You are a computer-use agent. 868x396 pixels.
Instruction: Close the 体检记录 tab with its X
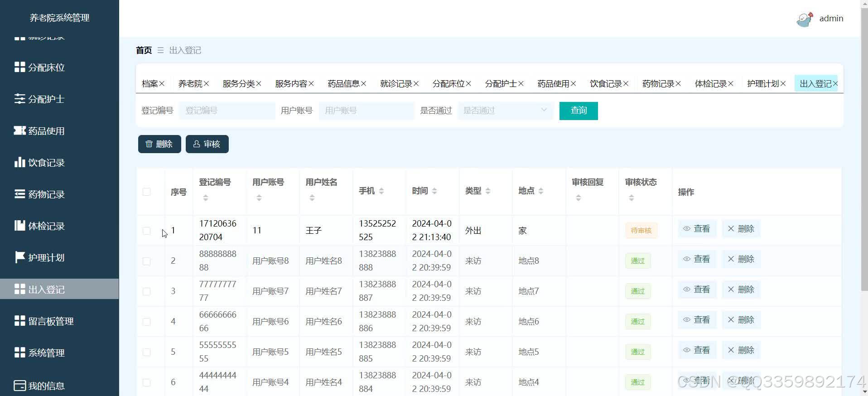[x=730, y=84]
